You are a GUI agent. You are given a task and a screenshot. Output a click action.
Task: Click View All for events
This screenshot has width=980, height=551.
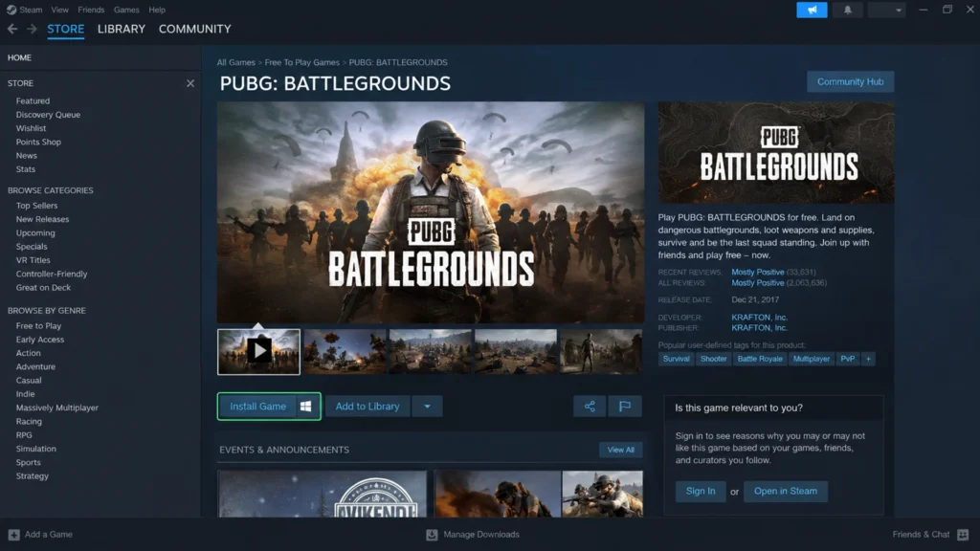[x=620, y=450]
